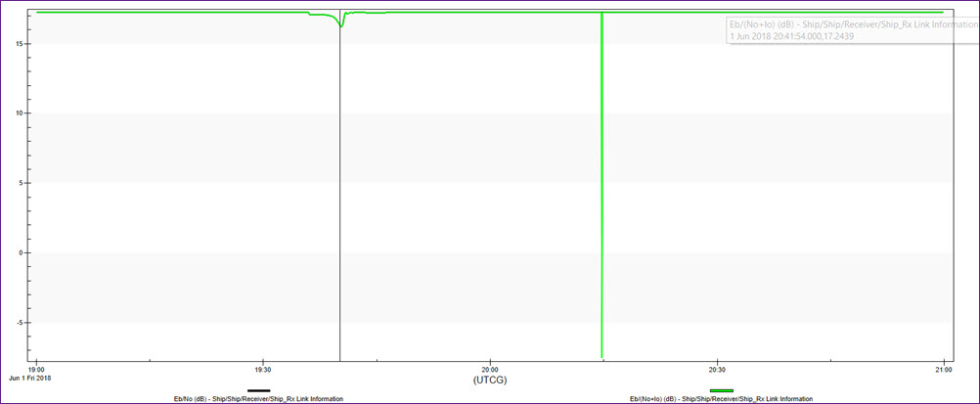Viewport: 980px width, 404px height.
Task: Click the 19:00 time axis label
Action: [35, 369]
